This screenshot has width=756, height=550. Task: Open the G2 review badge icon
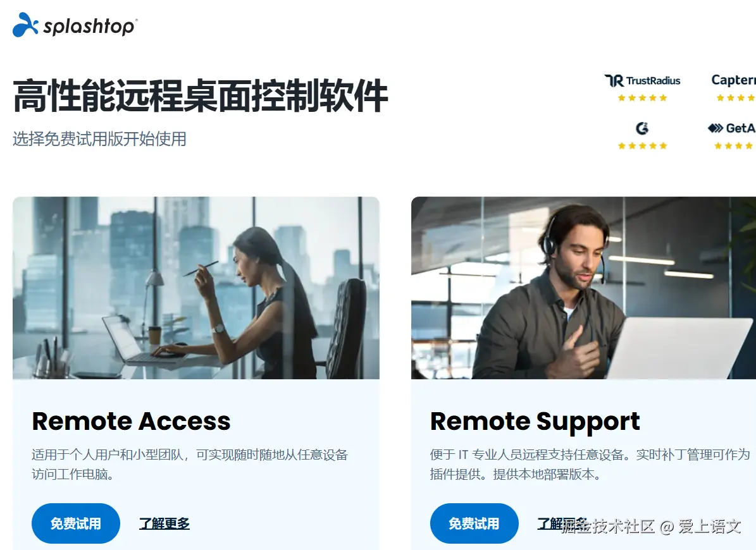(x=641, y=128)
